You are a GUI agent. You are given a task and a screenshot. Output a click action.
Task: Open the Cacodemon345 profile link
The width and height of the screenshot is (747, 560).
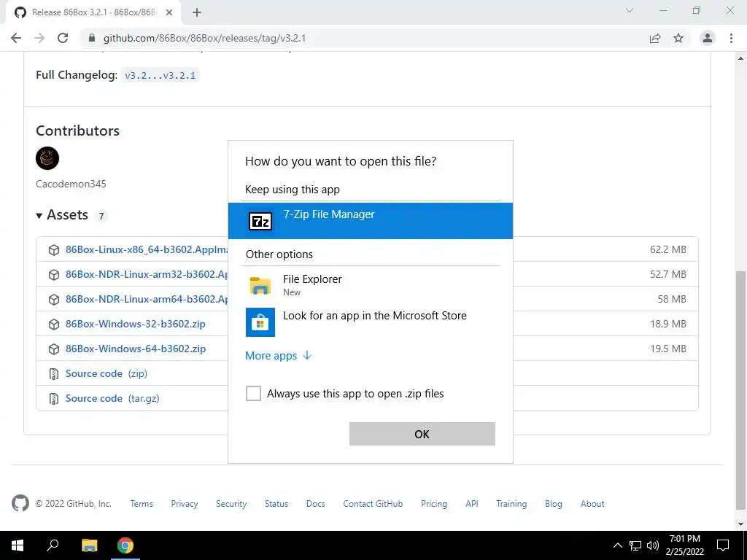[x=71, y=184]
